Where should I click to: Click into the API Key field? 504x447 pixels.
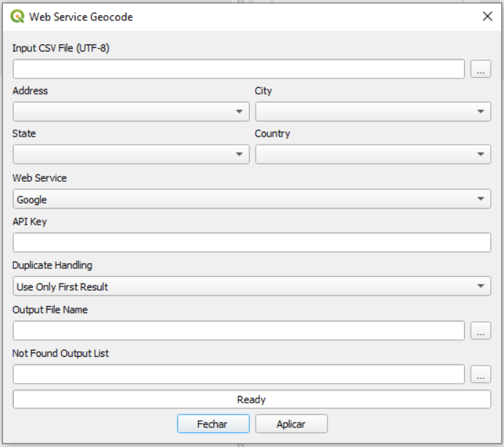(251, 243)
